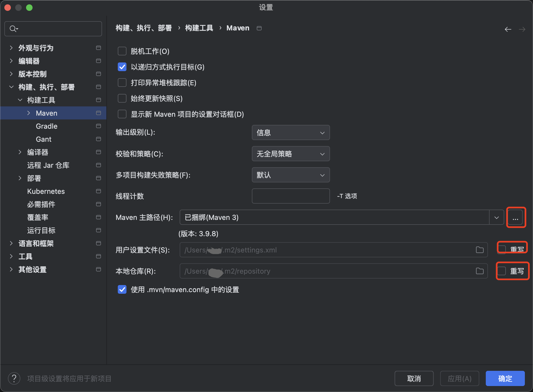Expand 外观与行为 tree node
The image size is (533, 392).
pyautogui.click(x=11, y=48)
